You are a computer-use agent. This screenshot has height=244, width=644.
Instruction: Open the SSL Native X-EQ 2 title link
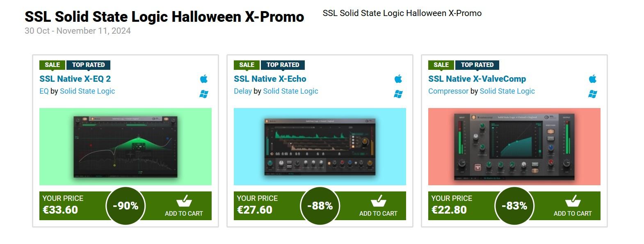point(75,79)
